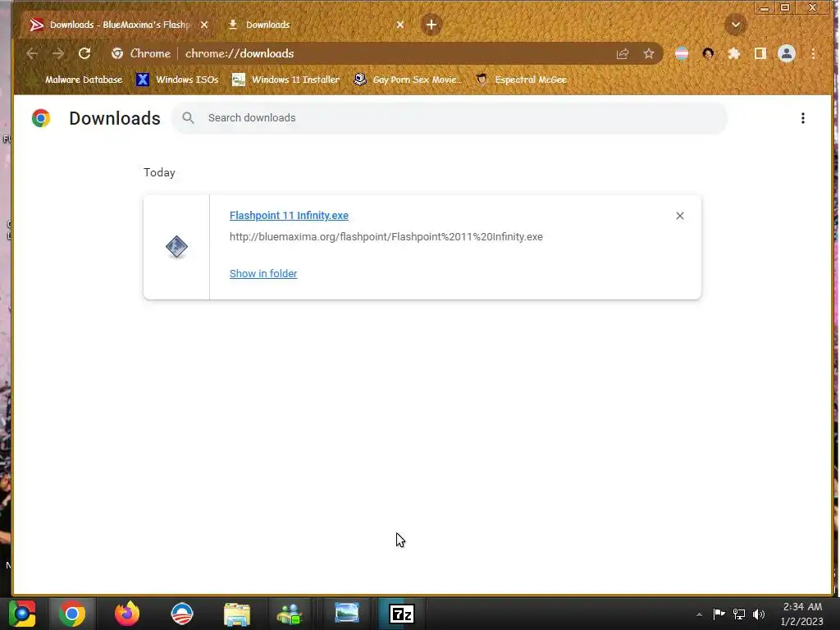Screen dimensions: 840x630
Task: Share this page via the share icon
Action: click(x=623, y=53)
